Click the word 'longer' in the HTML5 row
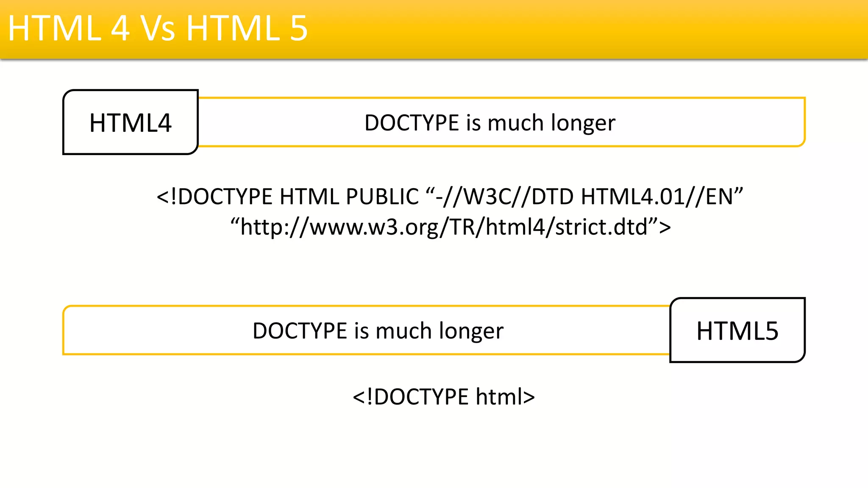Viewport: 868px width, 488px height. pyautogui.click(x=471, y=331)
